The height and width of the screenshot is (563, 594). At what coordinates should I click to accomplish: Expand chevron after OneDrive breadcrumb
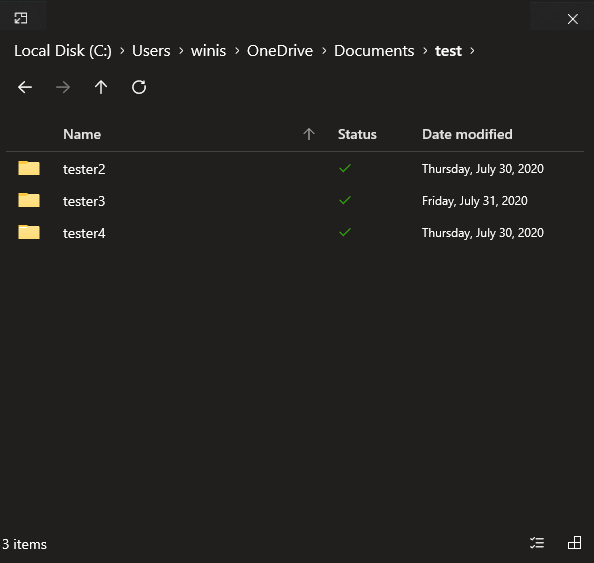point(324,51)
